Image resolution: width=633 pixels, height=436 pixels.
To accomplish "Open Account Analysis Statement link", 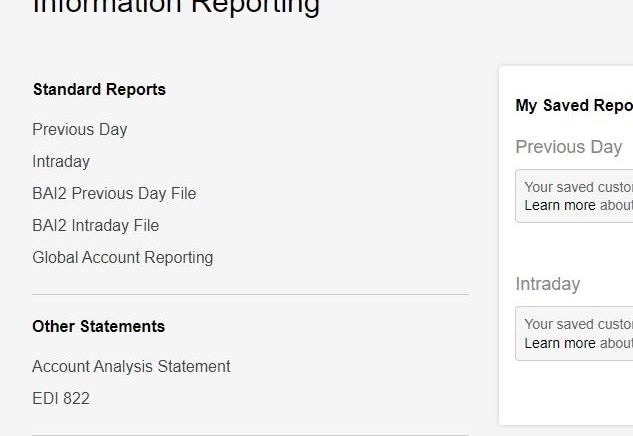I will (131, 367).
